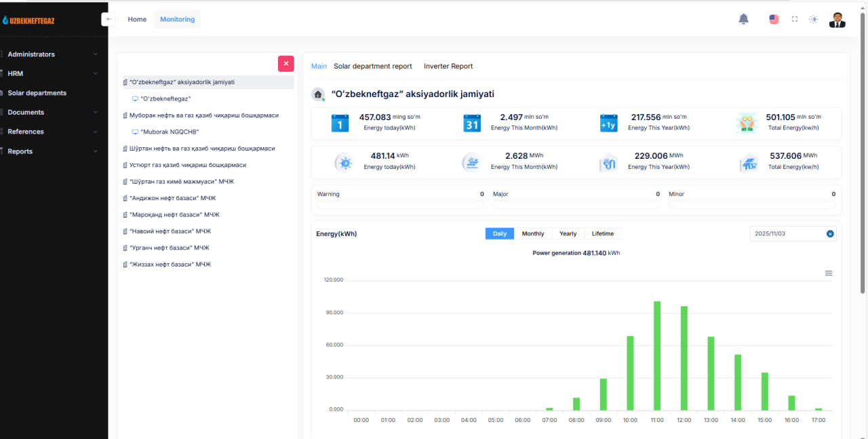The image size is (868, 439).
Task: Clear the date field with the X icon
Action: coord(830,233)
